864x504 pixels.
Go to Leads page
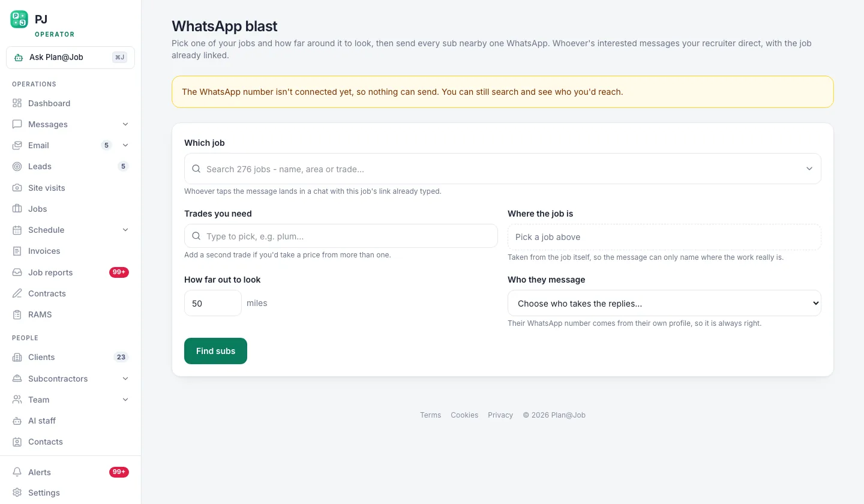coord(70,166)
